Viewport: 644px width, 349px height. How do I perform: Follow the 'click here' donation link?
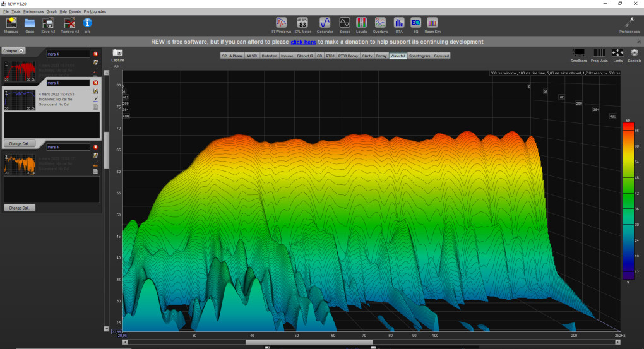[x=303, y=42]
